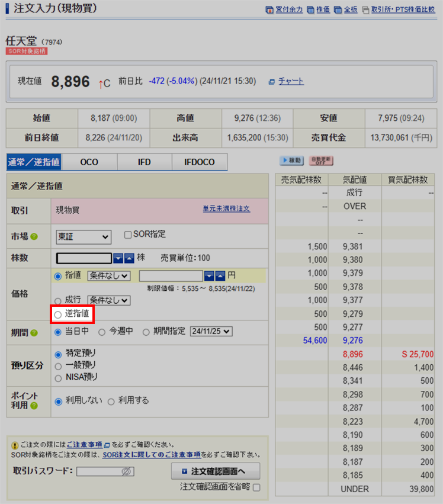
Task: Open the チャート link
Action: 291,81
